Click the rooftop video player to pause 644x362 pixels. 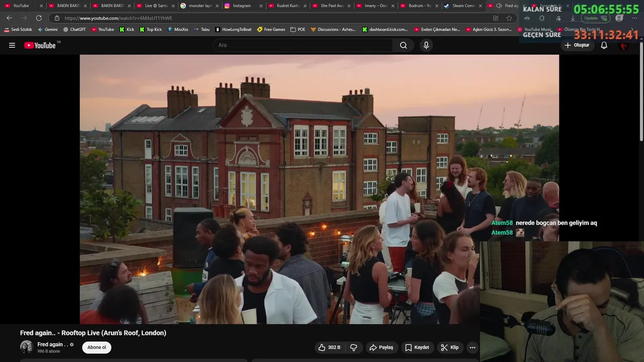319,189
